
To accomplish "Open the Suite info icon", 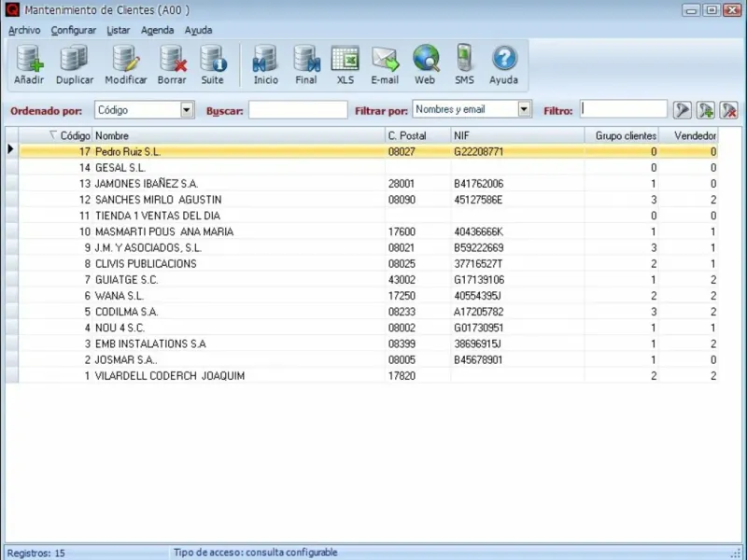I will (x=213, y=64).
